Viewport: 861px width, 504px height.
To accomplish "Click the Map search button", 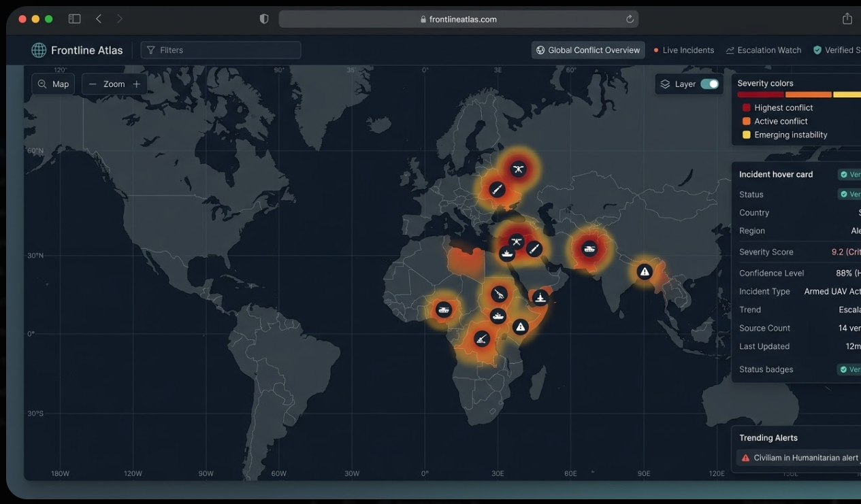I will tap(53, 84).
